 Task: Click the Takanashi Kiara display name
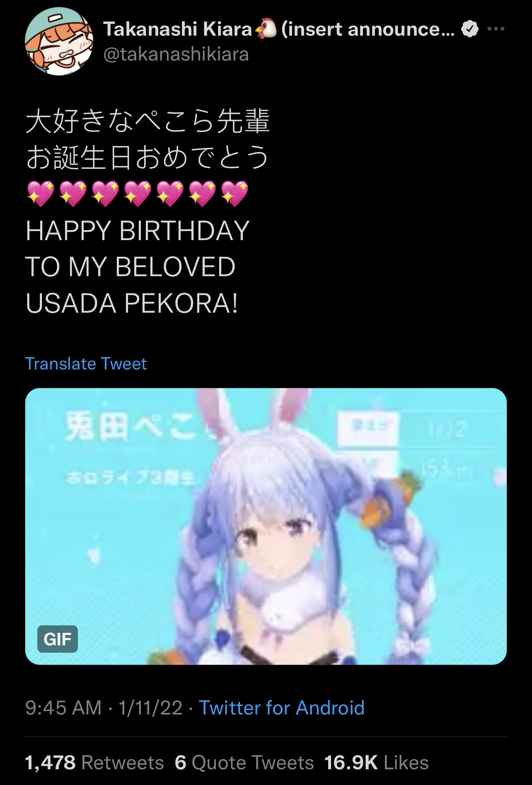(178, 29)
